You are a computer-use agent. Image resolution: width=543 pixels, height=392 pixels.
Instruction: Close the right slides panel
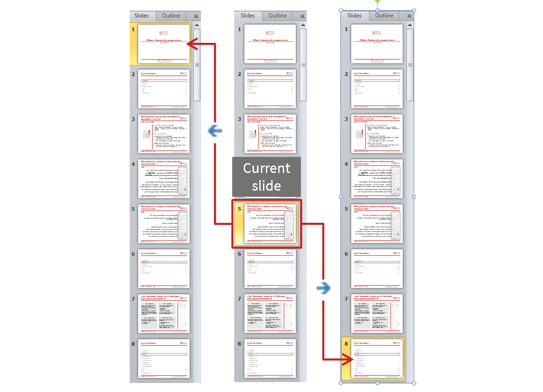pyautogui.click(x=409, y=16)
